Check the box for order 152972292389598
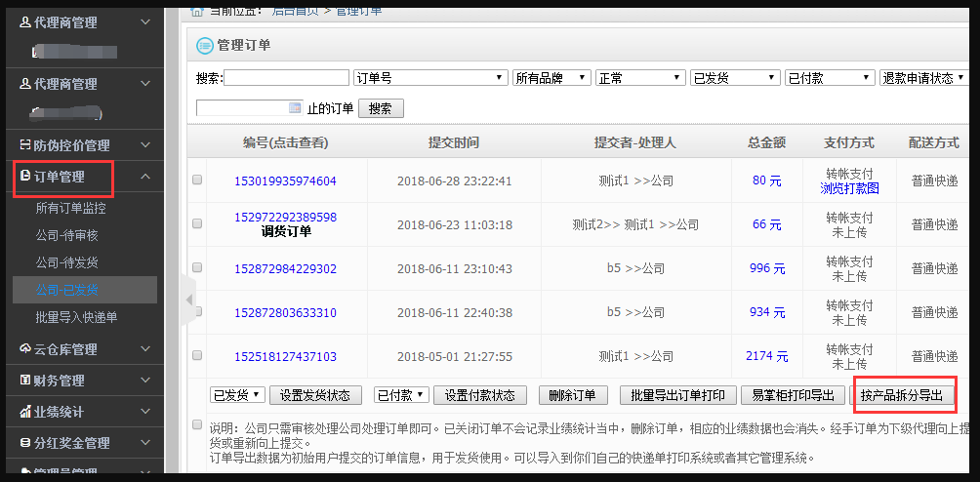980x482 pixels. [x=197, y=222]
